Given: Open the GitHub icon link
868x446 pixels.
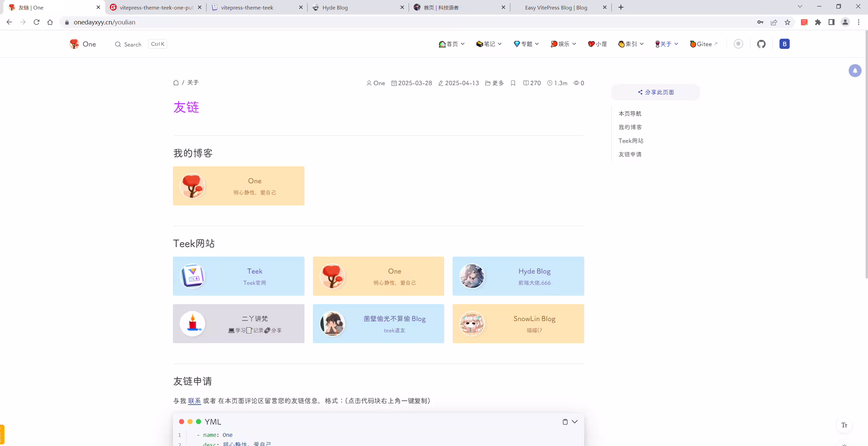Looking at the screenshot, I should (x=761, y=44).
